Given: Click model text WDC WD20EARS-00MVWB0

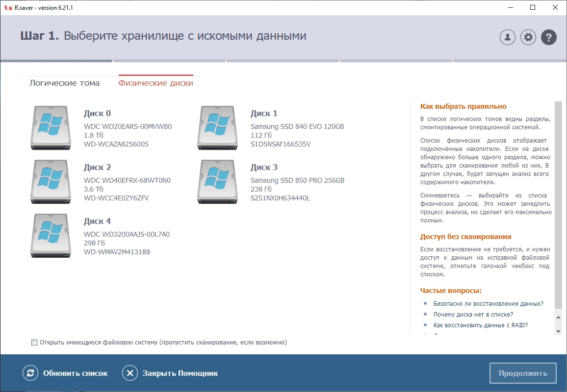Looking at the screenshot, I should click(128, 126).
